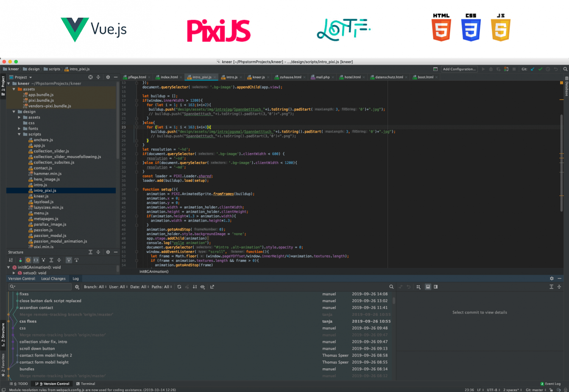Click Sort alphabetically icon in Structure panel
Viewport: 569px width, 392px height.
click(x=11, y=260)
